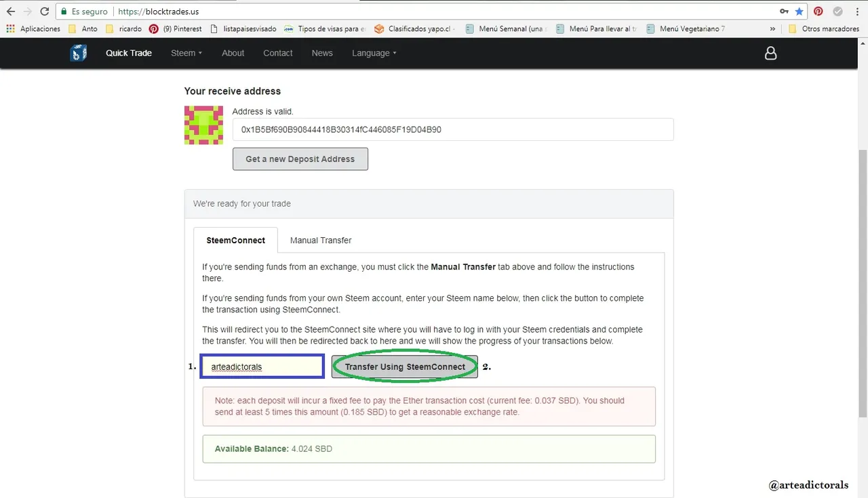Click the Pinterest extension icon
This screenshot has height=498, width=868.
click(818, 12)
